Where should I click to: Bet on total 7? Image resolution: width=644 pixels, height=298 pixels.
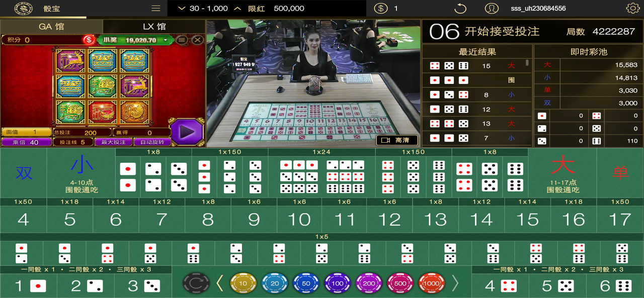point(162,220)
